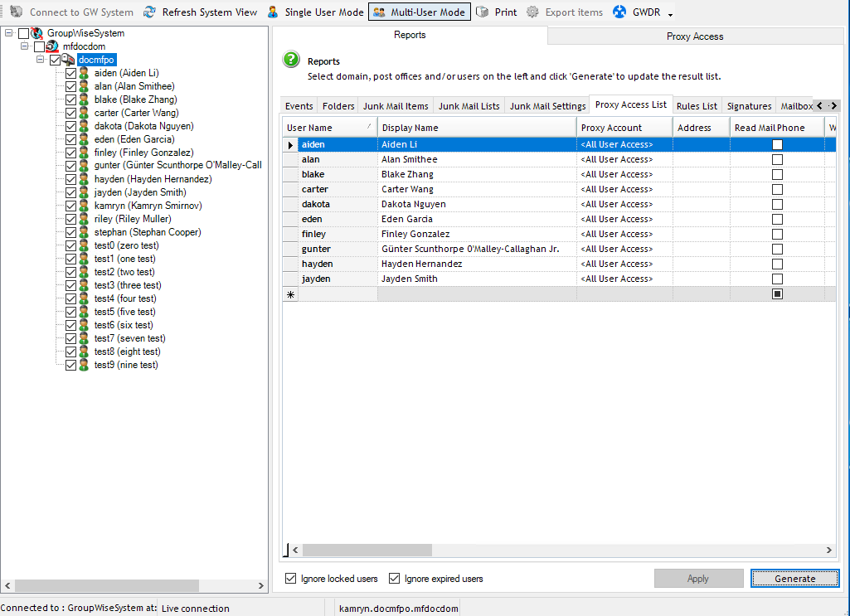The width and height of the screenshot is (850, 616).
Task: Check Read Mail Phone box for gunter
Action: click(x=777, y=249)
